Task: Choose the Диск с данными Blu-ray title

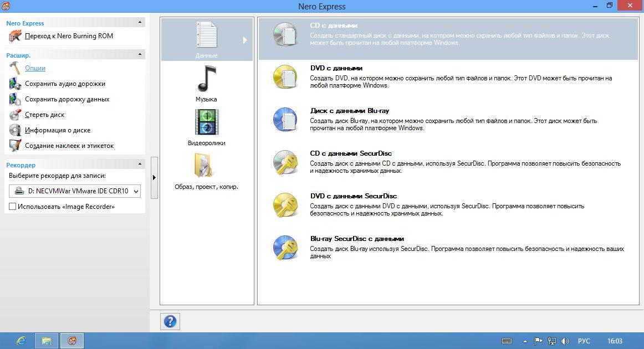Action: coord(350,111)
